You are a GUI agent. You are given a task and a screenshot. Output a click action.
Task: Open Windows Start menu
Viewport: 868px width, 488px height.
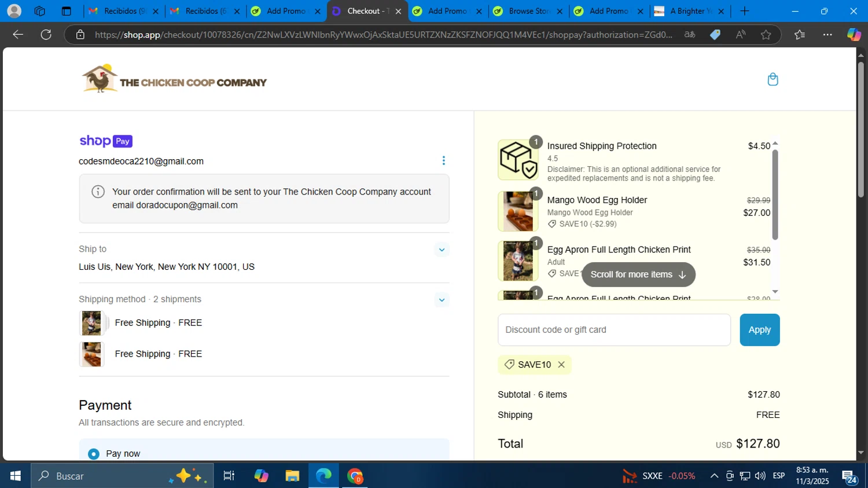16,476
